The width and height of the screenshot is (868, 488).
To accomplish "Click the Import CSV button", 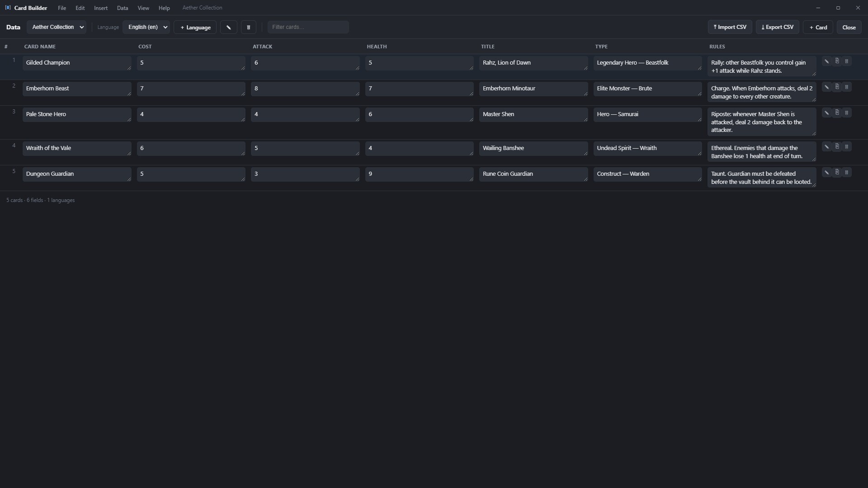I will [730, 27].
